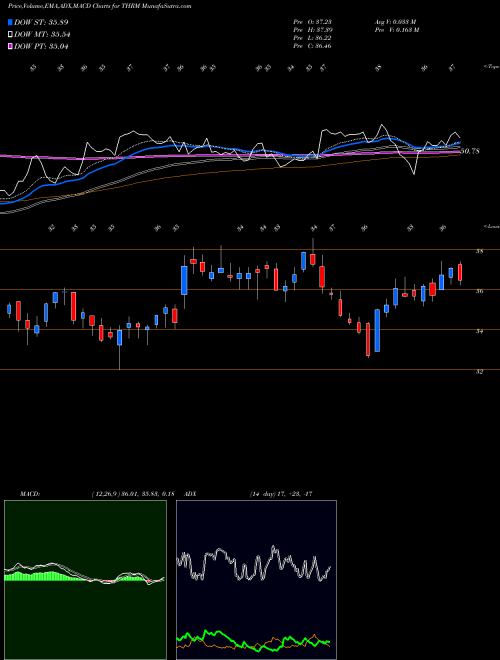Image resolution: width=500 pixels, height=660 pixels.
Task: Click the 'Pre V: 0.163 M' volume text
Action: tap(397, 30)
